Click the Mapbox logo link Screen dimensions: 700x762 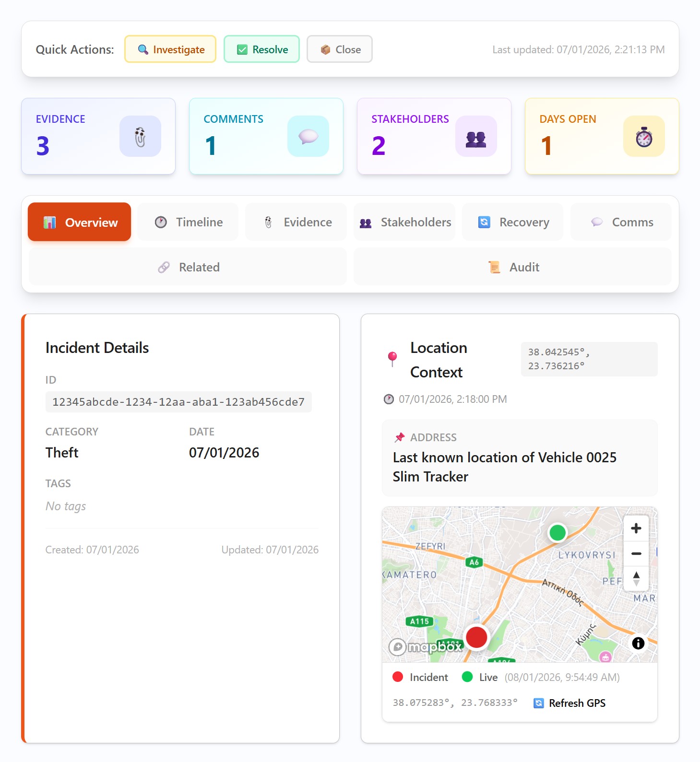[x=425, y=647]
